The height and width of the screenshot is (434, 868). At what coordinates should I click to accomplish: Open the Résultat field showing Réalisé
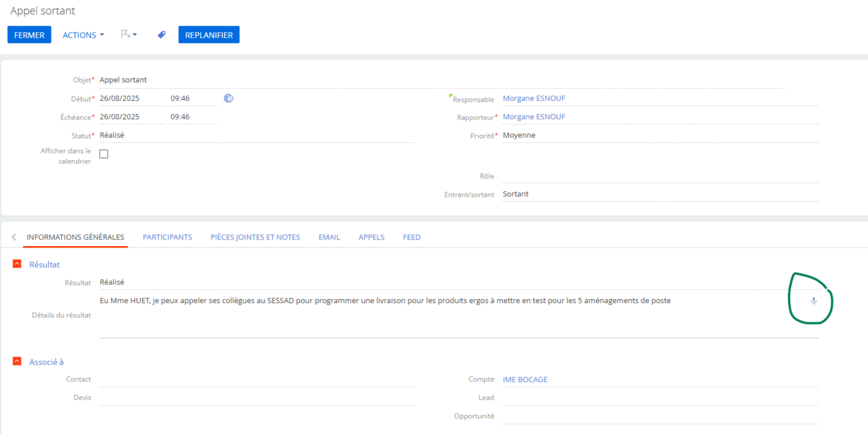[x=459, y=282]
